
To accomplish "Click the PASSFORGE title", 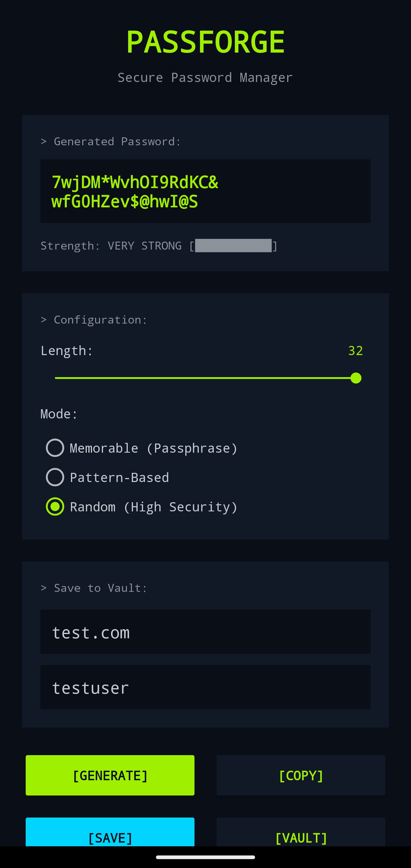I will pos(206,41).
